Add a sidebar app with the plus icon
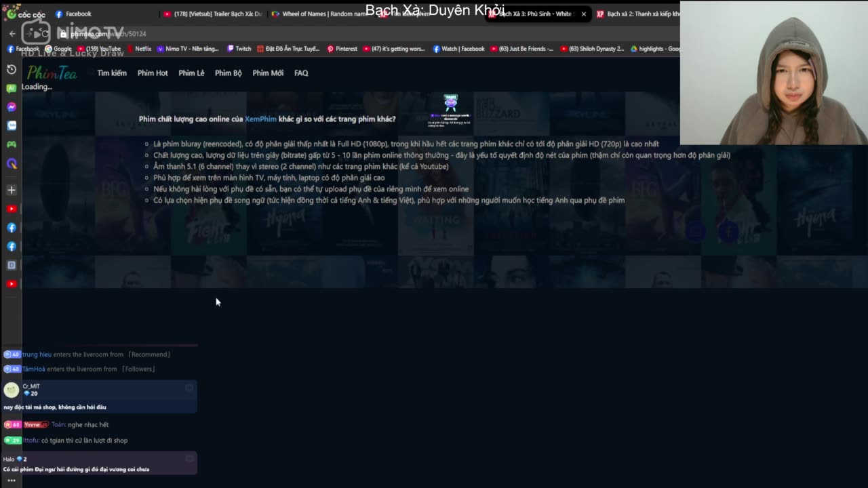This screenshot has height=488, width=868. pyautogui.click(x=12, y=190)
